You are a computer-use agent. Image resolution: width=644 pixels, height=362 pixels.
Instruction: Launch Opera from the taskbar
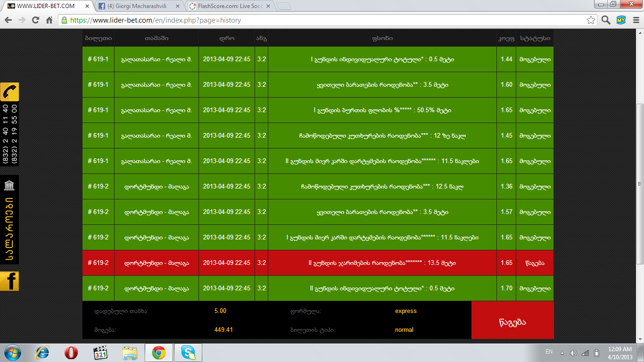pyautogui.click(x=71, y=353)
